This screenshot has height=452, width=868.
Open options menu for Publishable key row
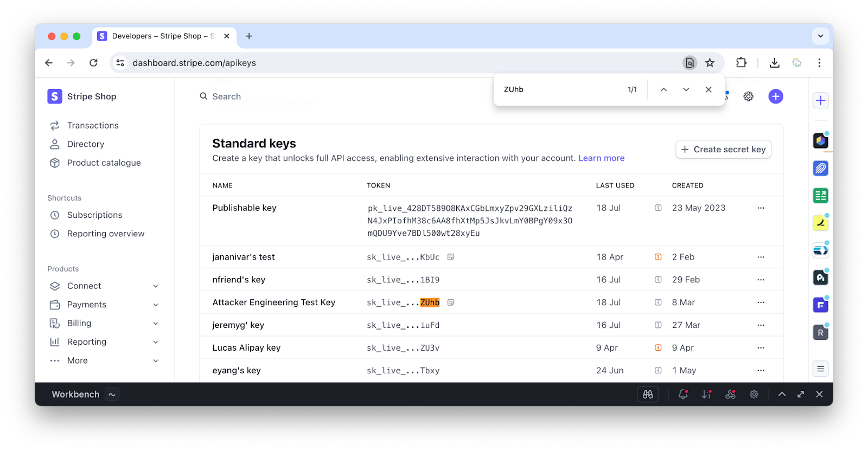[761, 208]
